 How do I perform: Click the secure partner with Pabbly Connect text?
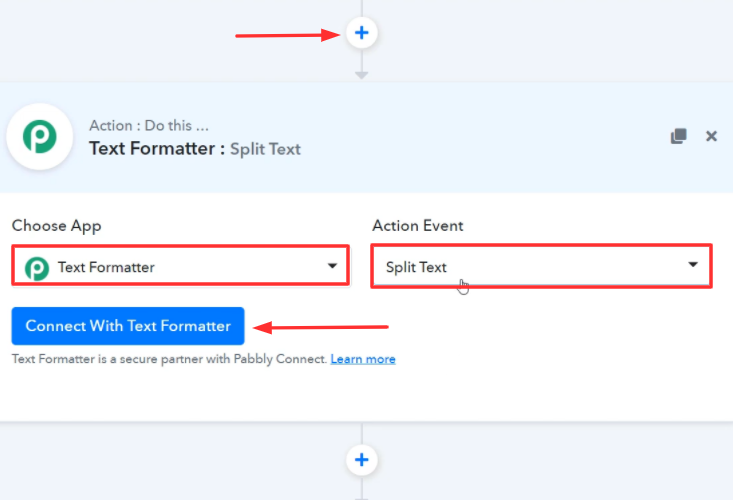[169, 359]
